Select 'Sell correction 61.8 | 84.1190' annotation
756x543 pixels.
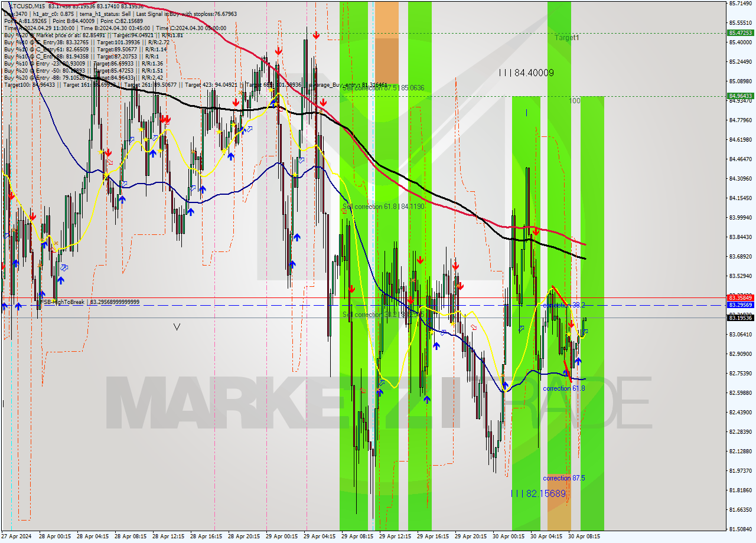pyautogui.click(x=383, y=207)
